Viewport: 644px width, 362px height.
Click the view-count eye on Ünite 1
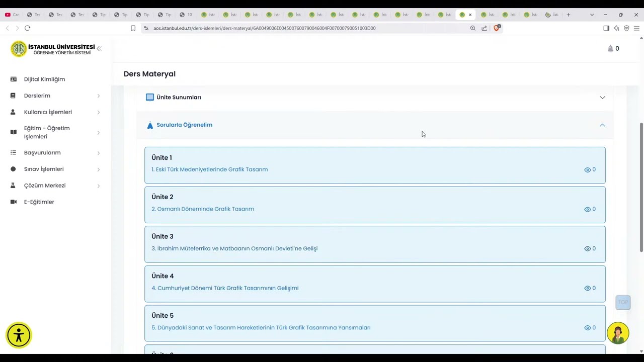click(x=587, y=169)
